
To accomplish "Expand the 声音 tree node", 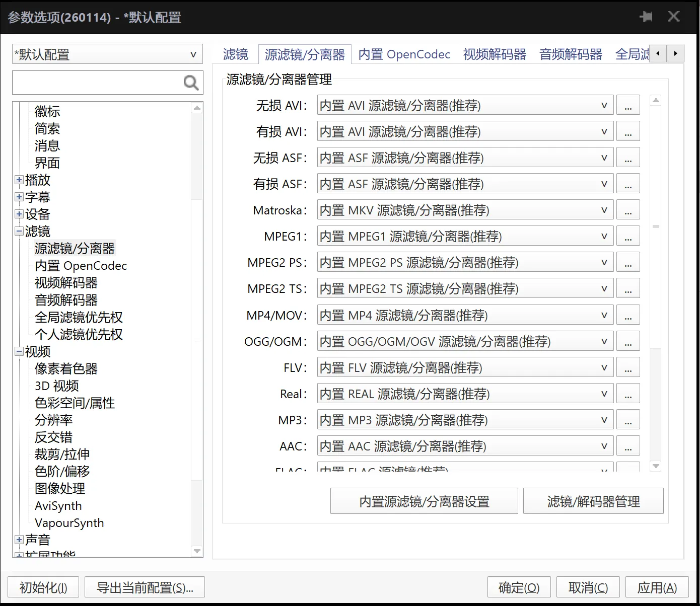I will pyautogui.click(x=19, y=540).
